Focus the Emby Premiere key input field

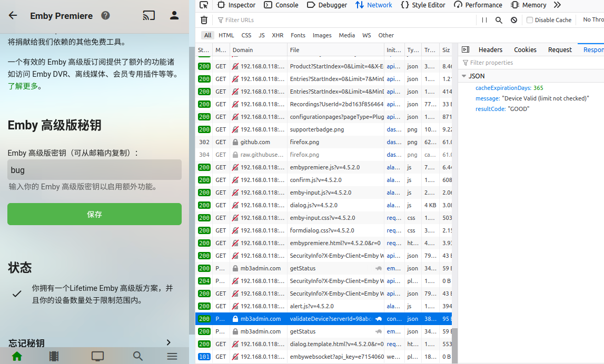(x=94, y=170)
